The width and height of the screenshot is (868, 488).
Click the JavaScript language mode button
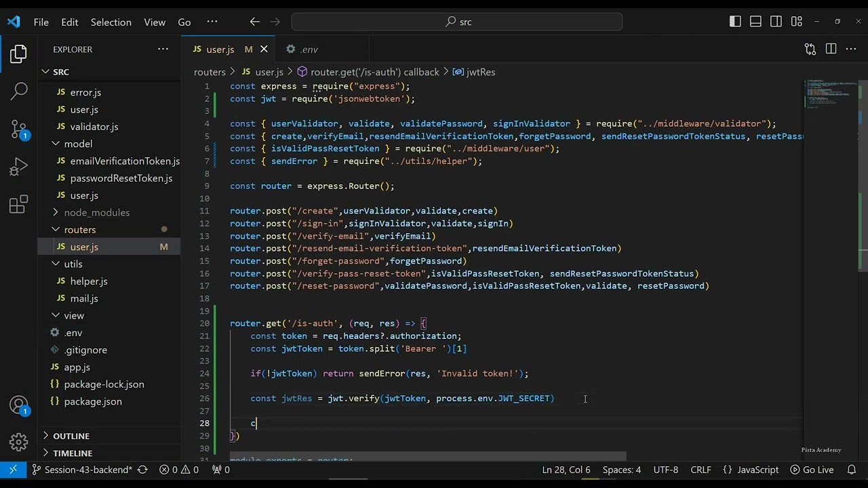pos(751,470)
